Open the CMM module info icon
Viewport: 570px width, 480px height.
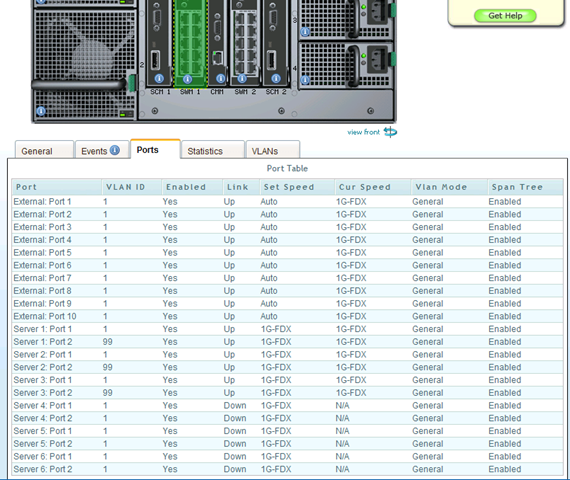click(221, 79)
